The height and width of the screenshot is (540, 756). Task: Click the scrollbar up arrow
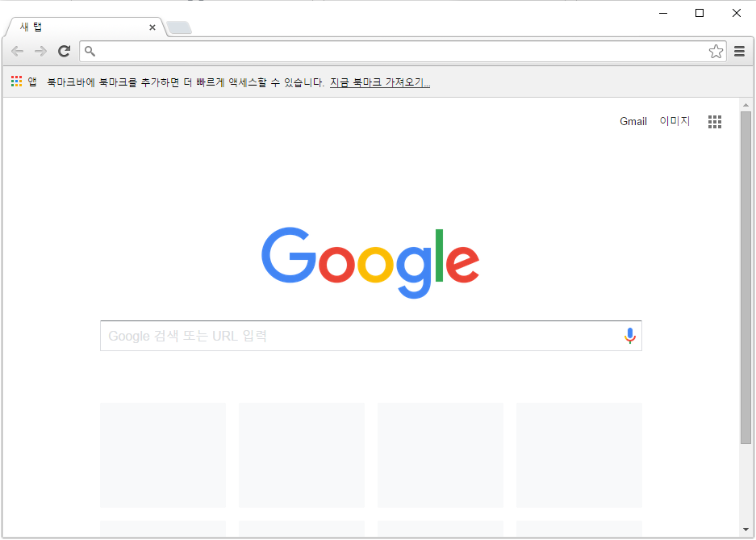tap(746, 105)
